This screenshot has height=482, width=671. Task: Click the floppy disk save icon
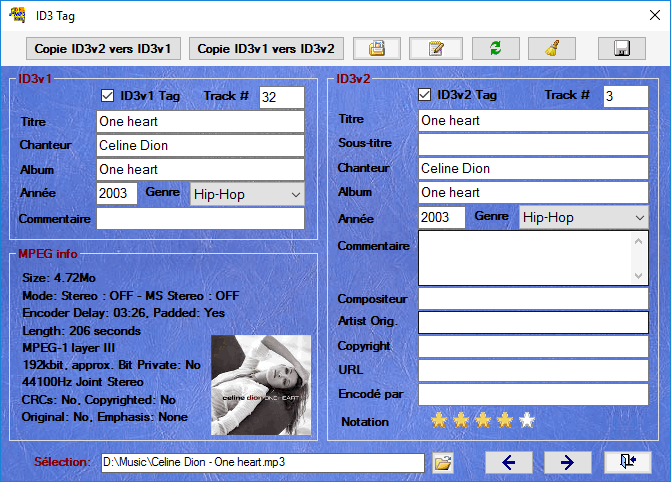[621, 48]
